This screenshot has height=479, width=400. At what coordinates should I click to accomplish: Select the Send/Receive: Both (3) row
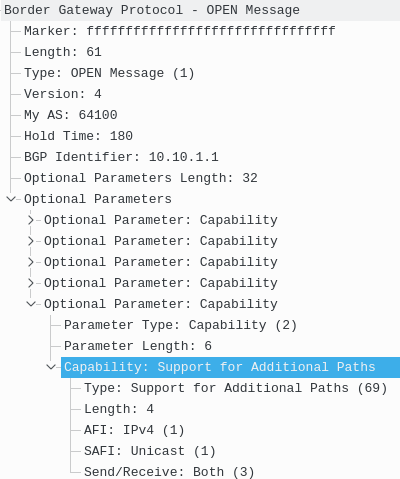tap(169, 472)
